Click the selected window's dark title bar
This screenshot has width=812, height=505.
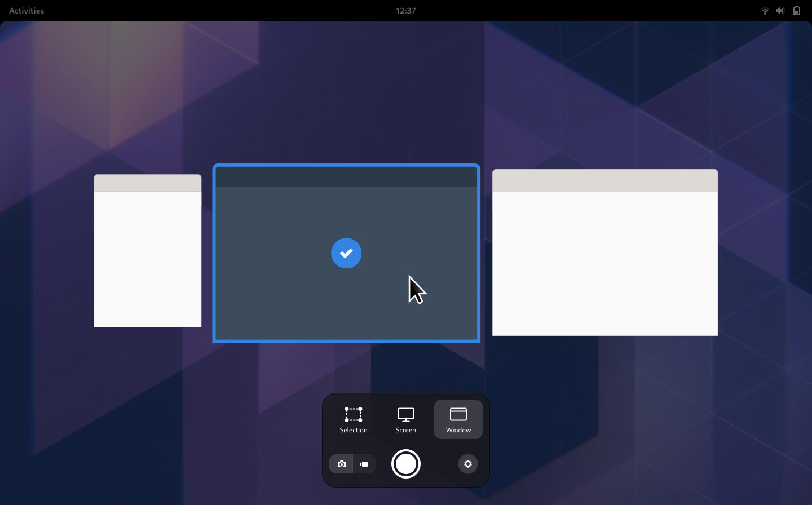[346, 177]
